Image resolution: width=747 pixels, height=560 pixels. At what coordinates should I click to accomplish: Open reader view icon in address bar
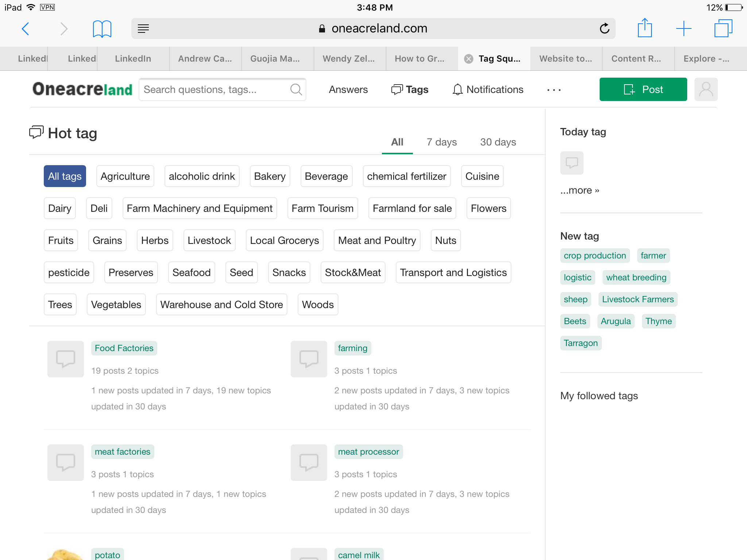pos(143,28)
